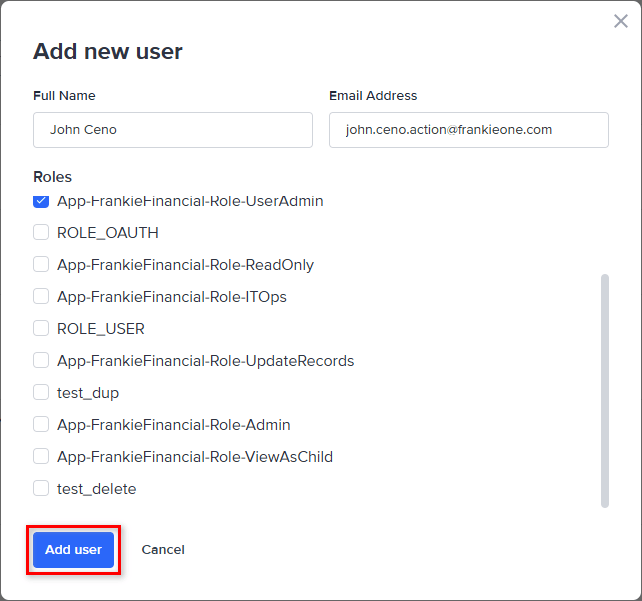Click the ROLE_OAUTH label text

click(108, 233)
